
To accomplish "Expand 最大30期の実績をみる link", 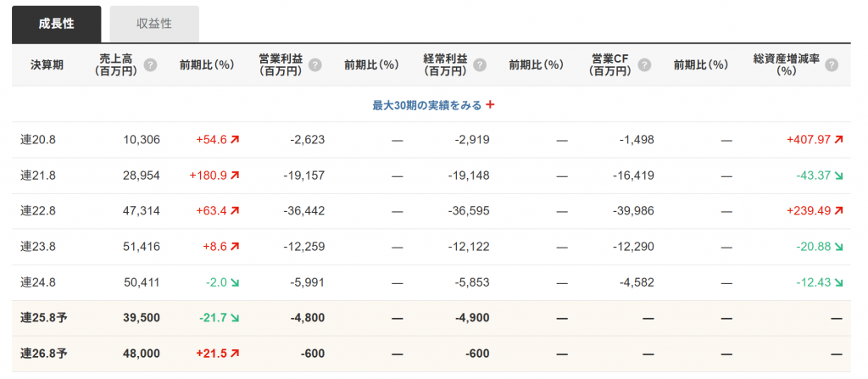I will click(427, 105).
